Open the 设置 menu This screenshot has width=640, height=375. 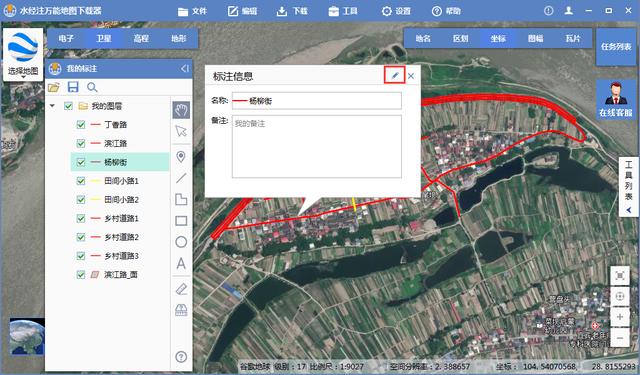click(396, 11)
